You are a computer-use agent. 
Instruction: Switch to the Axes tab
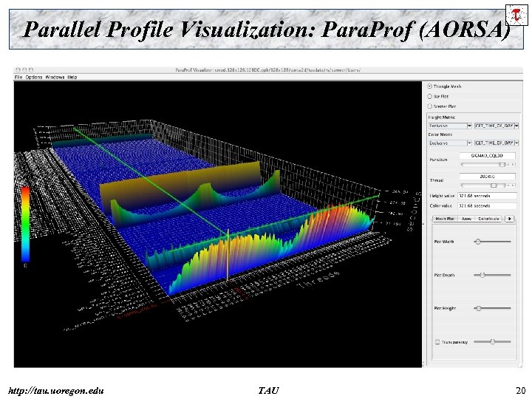coord(466,219)
